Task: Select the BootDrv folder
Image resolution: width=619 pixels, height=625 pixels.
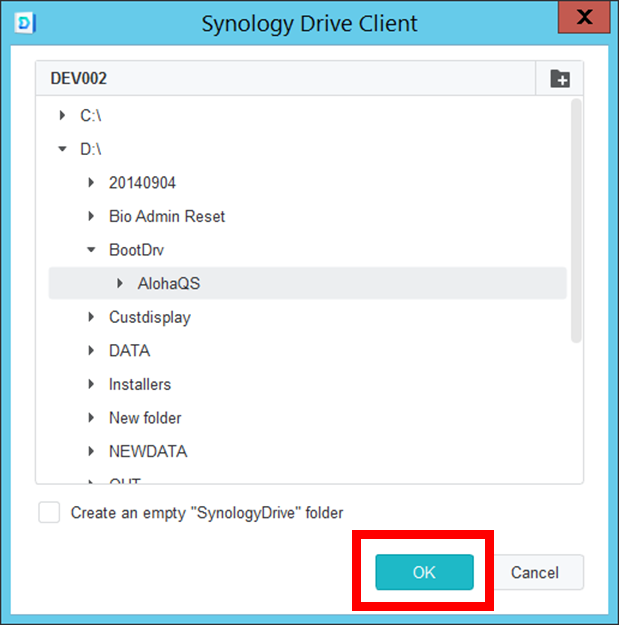Action: click(x=136, y=250)
